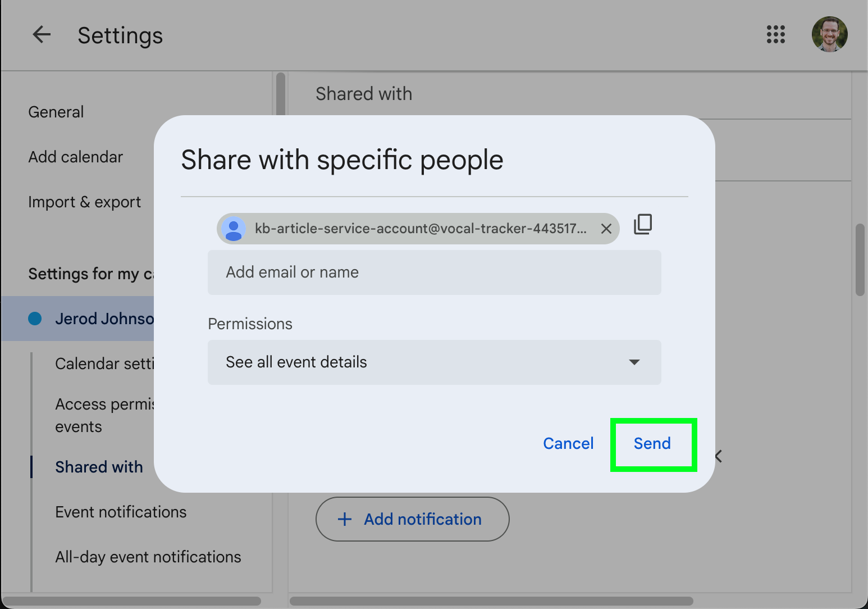Open the Google apps grid

775,35
